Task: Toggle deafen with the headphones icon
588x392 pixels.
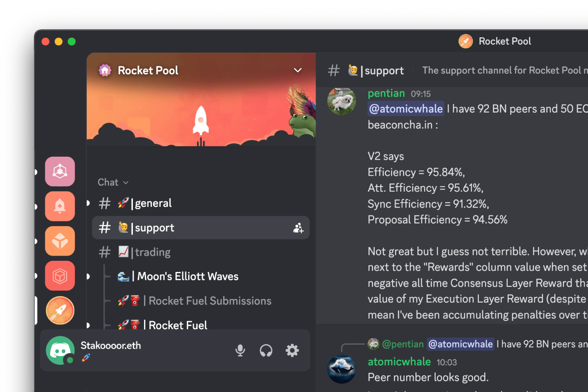Action: [266, 350]
